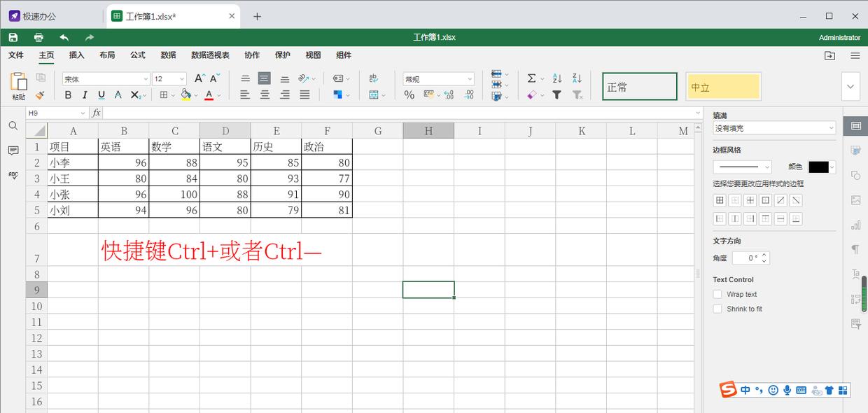Enable the Shrink to fit option
The image size is (868, 413).
point(717,309)
